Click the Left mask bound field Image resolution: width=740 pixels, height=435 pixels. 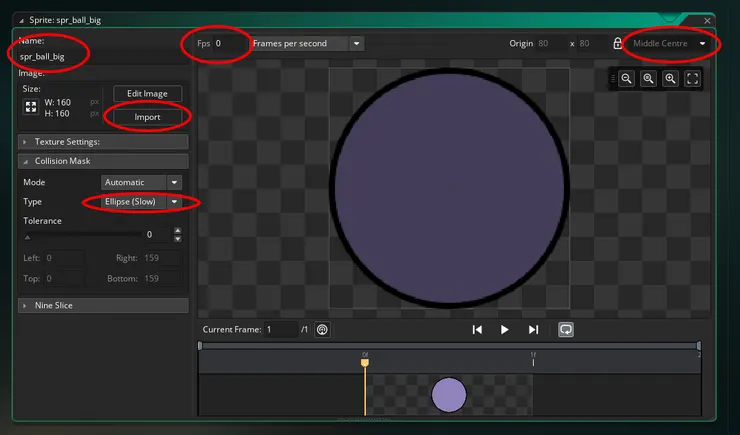point(65,258)
